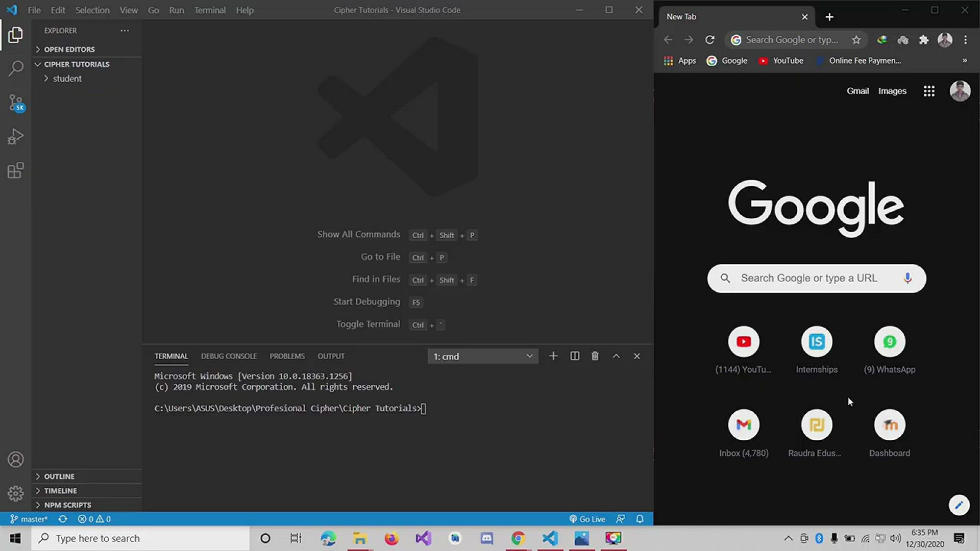This screenshot has height=551, width=980.
Task: Open the Source Control view icon
Action: pyautogui.click(x=15, y=103)
